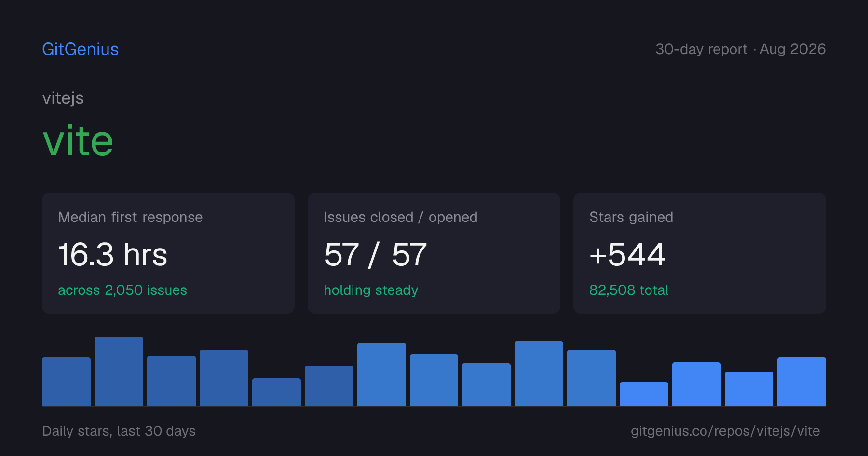The height and width of the screenshot is (456, 868).
Task: Open the gitgenius.co/repos/vitejs/vite link
Action: tap(725, 431)
